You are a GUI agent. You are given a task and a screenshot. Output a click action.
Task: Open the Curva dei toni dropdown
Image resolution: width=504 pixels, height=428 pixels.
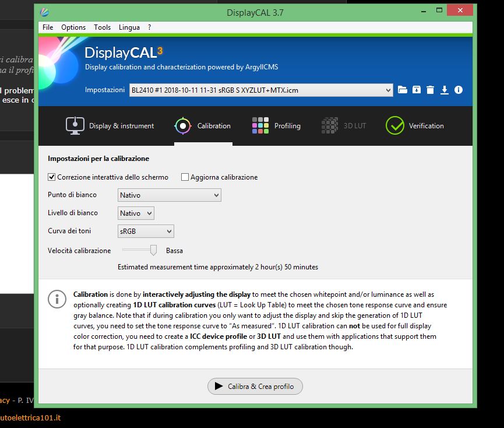(146, 231)
